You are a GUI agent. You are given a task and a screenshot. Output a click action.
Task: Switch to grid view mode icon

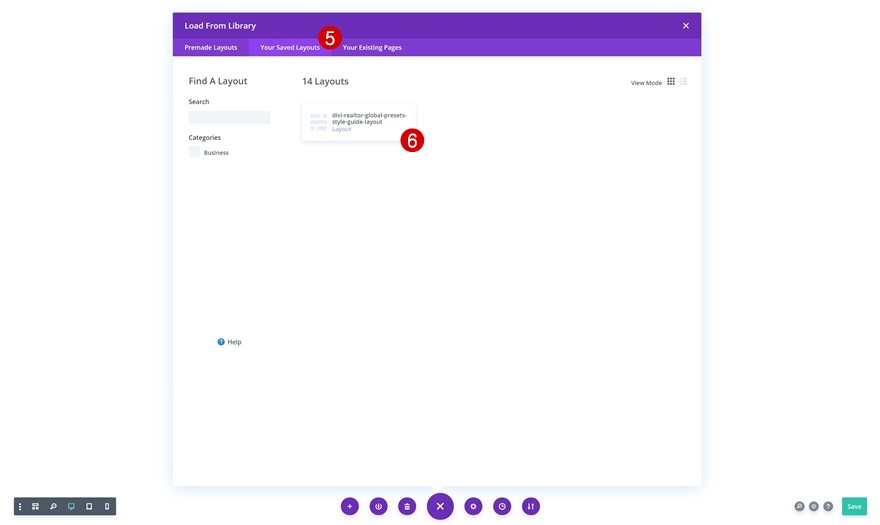pos(671,81)
